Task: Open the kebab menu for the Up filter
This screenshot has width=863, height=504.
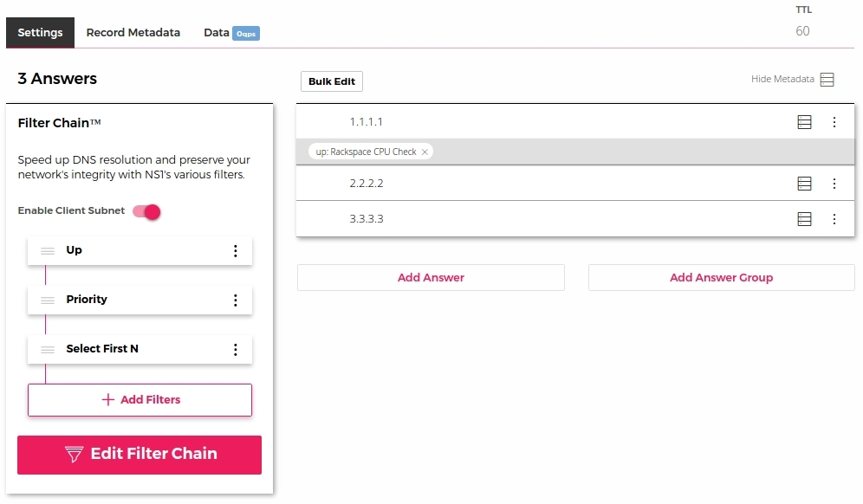Action: coord(235,250)
